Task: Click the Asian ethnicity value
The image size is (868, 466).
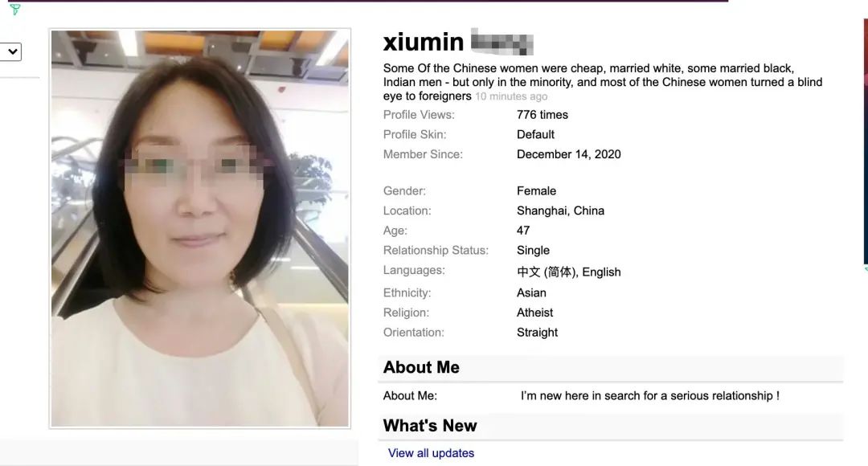Action: click(531, 292)
